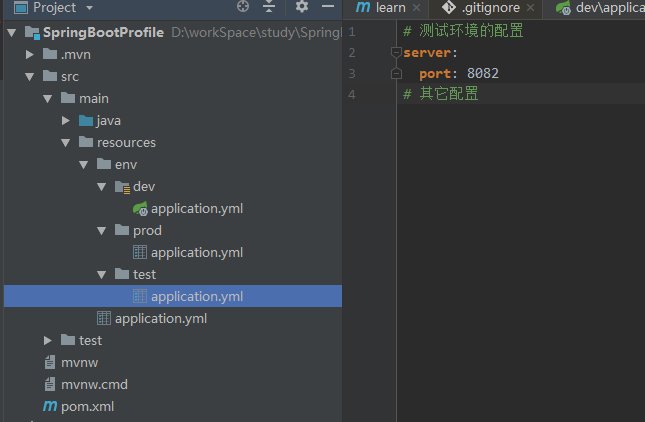Click the '# 其它配置' comment line
645x422 pixels.
coord(441,94)
